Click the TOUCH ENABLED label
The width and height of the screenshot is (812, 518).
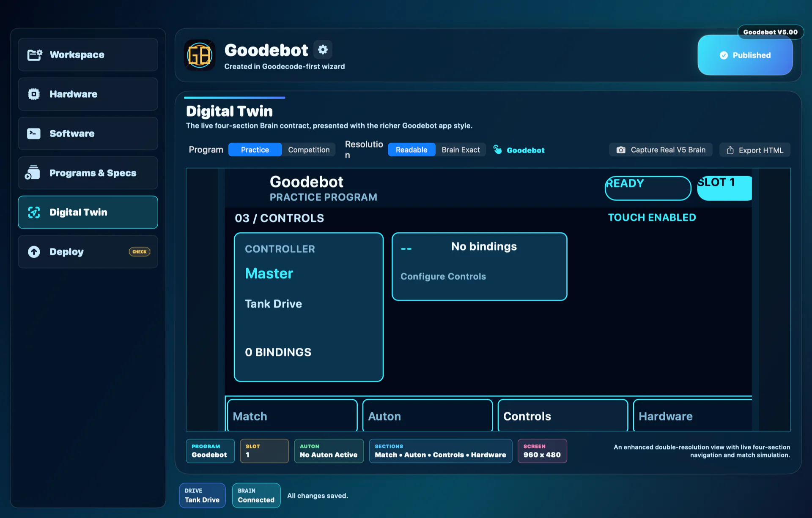click(x=652, y=218)
